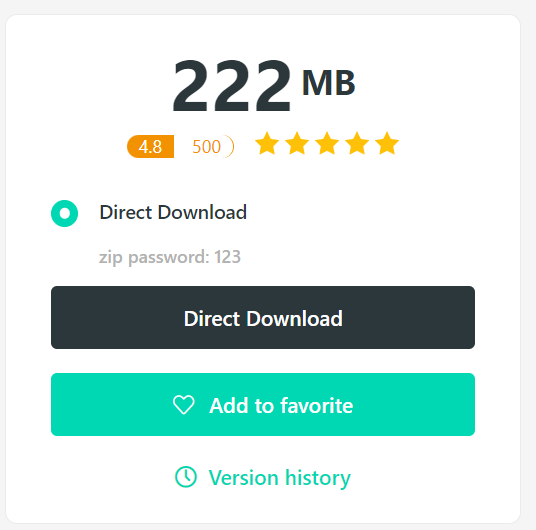Select the Direct Download radio button
The width and height of the screenshot is (536, 530).
tap(64, 213)
